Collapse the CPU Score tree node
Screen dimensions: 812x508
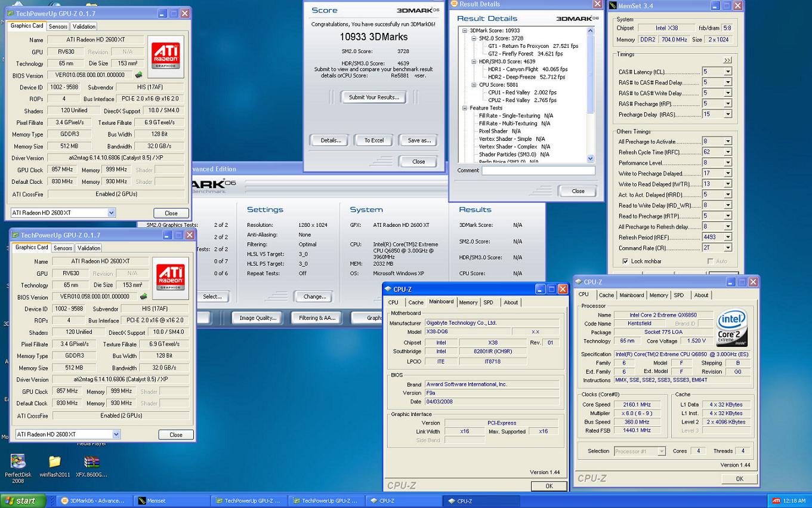coord(473,85)
